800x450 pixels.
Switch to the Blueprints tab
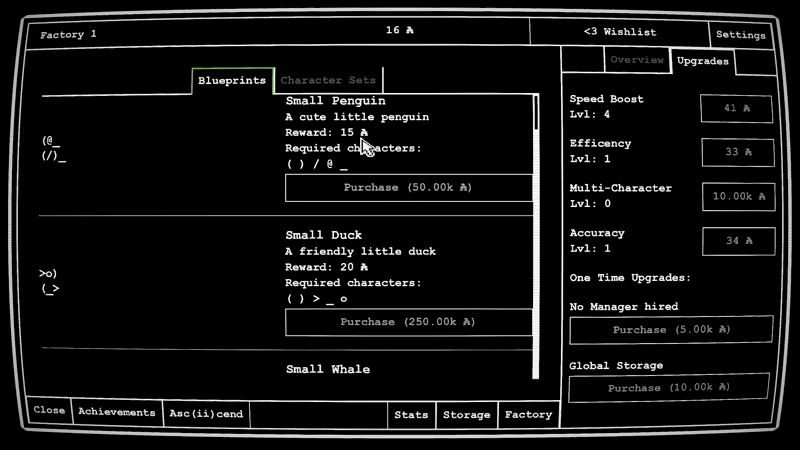click(x=232, y=81)
